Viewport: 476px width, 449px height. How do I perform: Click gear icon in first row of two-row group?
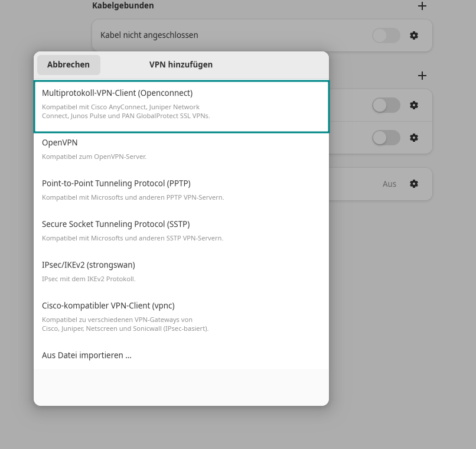pyautogui.click(x=414, y=105)
